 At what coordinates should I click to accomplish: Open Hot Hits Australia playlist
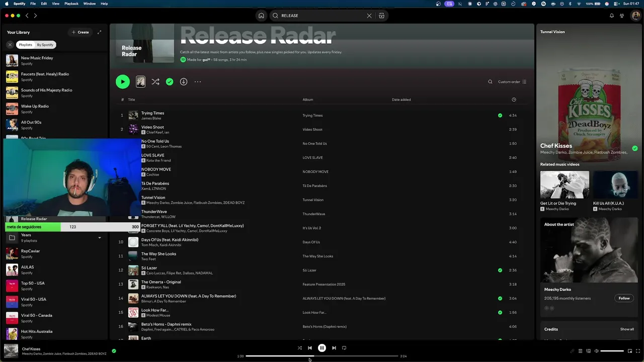tap(54, 334)
